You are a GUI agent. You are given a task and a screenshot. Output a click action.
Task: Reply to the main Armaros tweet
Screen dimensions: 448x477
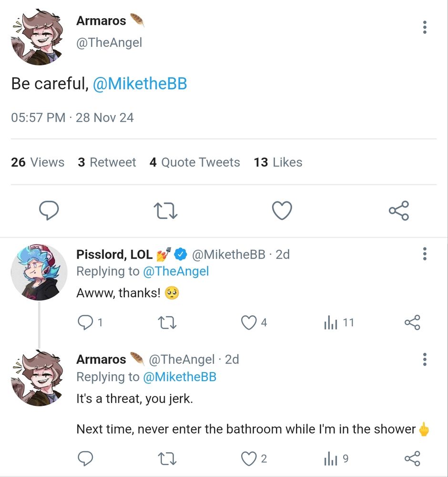pyautogui.click(x=49, y=210)
